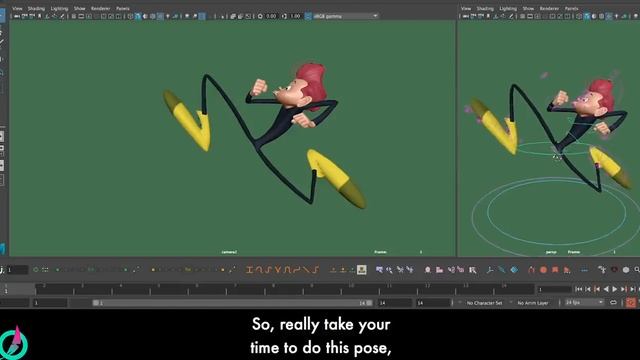640x360 pixels.
Task: Open the Lighting menu in persp panel
Action: (508, 8)
